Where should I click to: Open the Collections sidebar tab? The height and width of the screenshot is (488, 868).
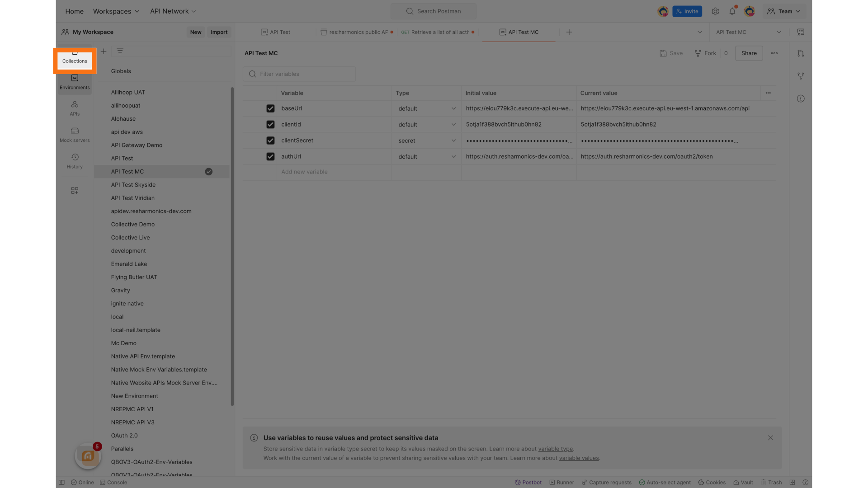[x=75, y=61]
